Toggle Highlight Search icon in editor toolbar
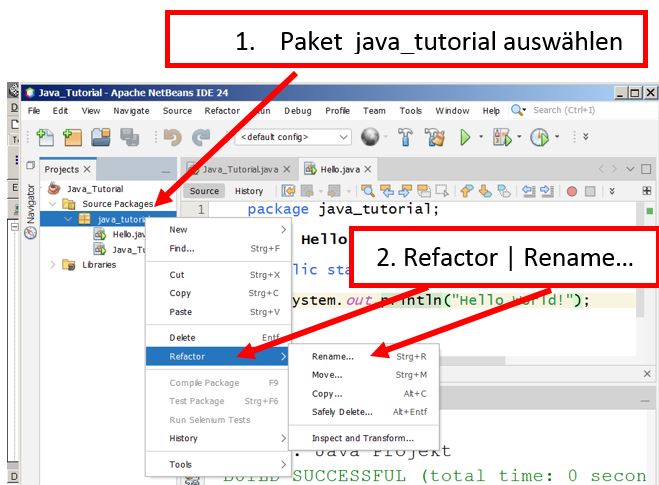This screenshot has height=485, width=659. point(424,191)
